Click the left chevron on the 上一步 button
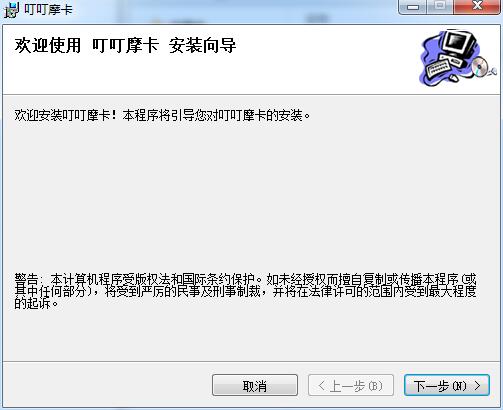The image size is (503, 410). pyautogui.click(x=321, y=386)
